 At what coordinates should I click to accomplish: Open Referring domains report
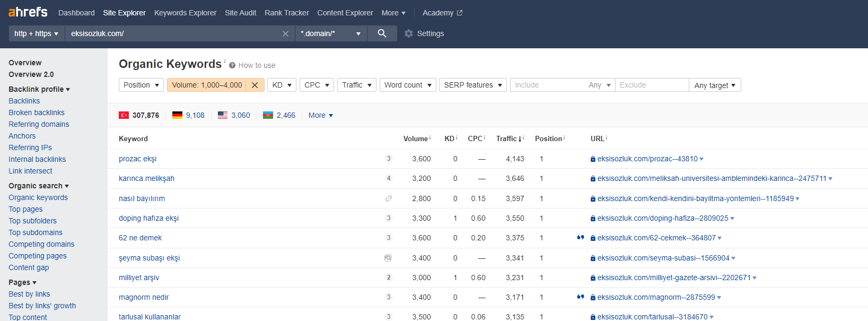click(39, 124)
